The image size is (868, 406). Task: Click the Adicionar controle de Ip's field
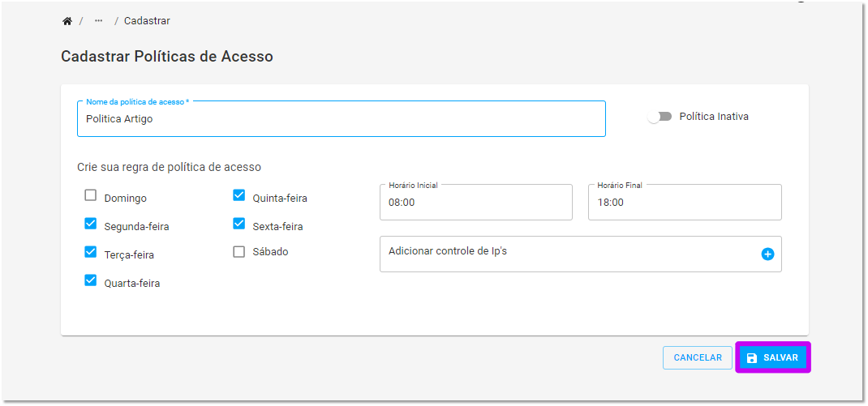click(x=581, y=254)
